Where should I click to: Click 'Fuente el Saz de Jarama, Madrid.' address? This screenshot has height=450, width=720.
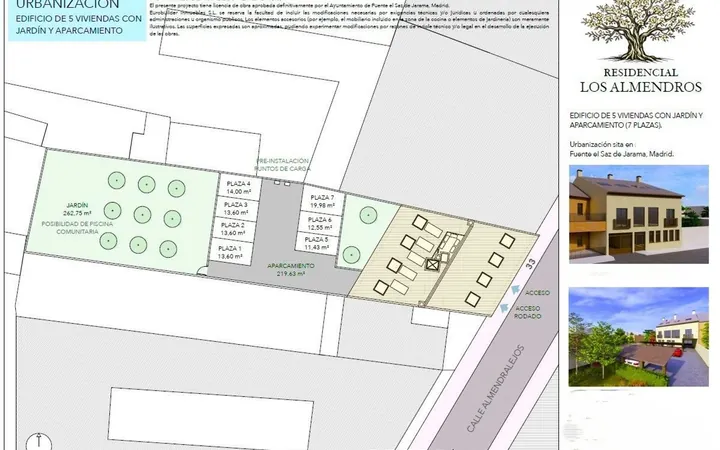point(622,154)
